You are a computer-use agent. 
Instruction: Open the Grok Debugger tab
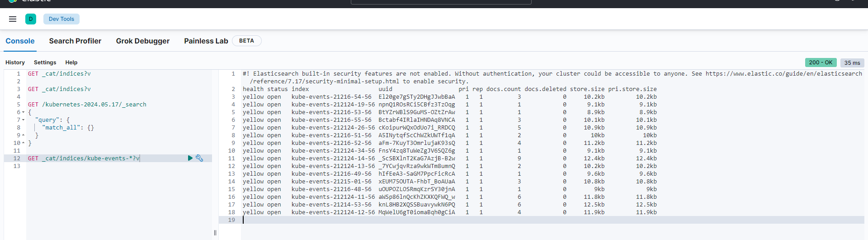pos(143,41)
